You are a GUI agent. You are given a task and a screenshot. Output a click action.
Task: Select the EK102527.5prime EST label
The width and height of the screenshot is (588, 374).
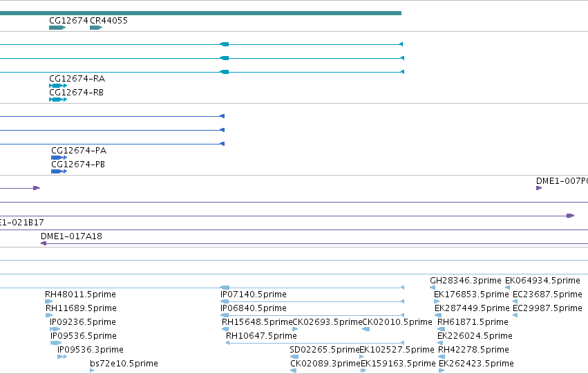(397, 350)
